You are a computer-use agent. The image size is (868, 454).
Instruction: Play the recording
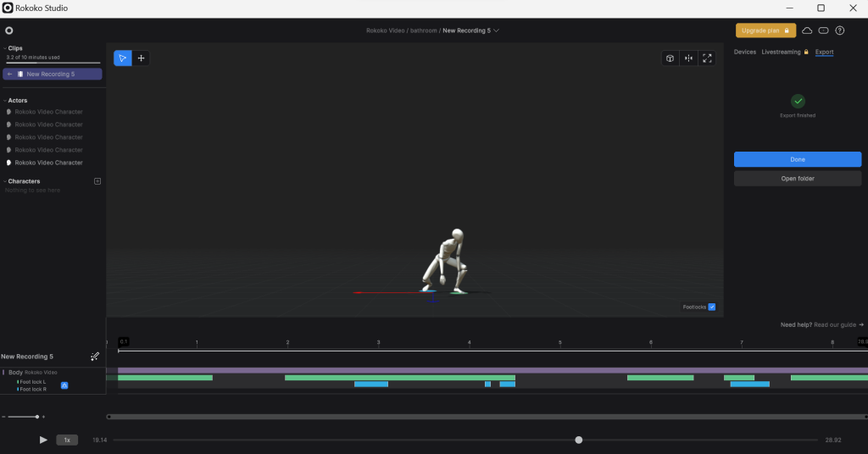(43, 440)
